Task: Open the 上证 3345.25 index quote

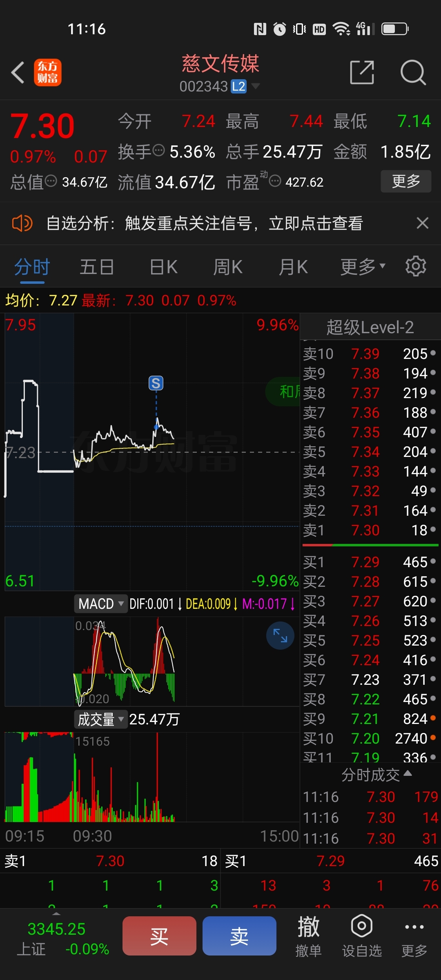Action: coord(63,938)
